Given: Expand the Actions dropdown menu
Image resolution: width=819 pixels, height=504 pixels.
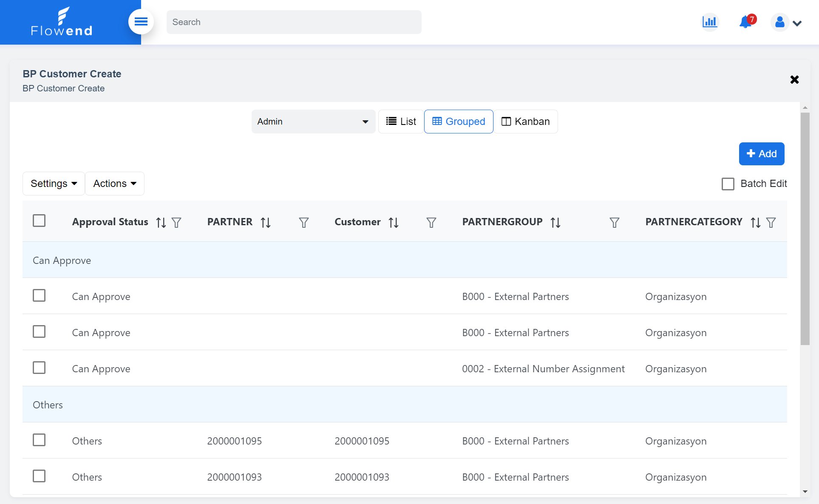Looking at the screenshot, I should (114, 184).
